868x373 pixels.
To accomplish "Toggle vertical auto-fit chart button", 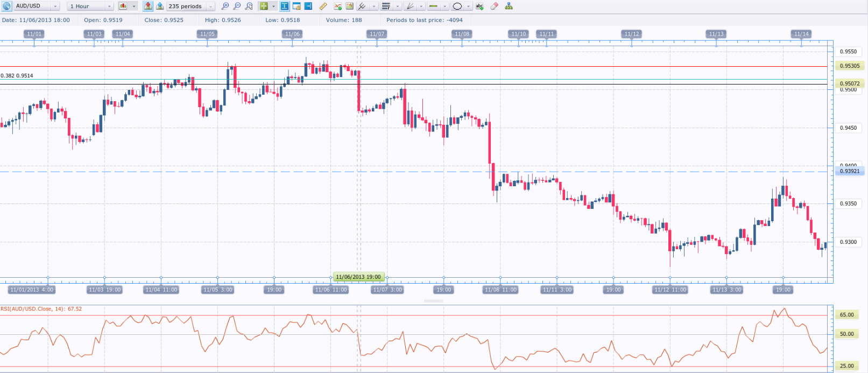I will 284,6.
